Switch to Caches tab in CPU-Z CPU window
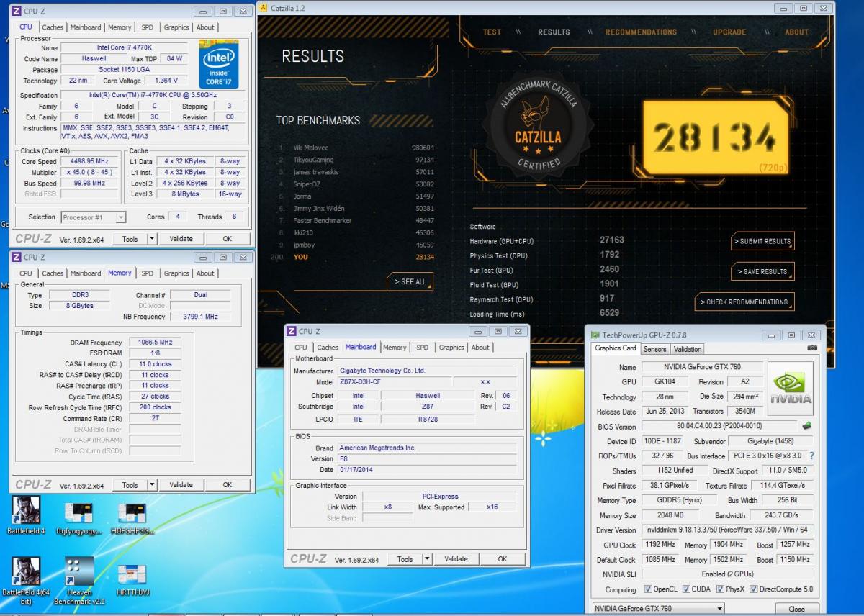The width and height of the screenshot is (864, 616). click(x=53, y=27)
